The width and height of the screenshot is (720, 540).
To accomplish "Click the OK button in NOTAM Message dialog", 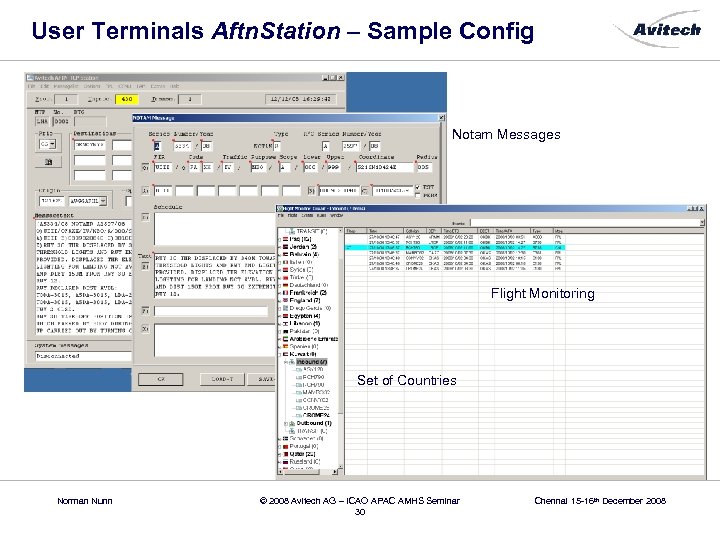I will pos(161,379).
